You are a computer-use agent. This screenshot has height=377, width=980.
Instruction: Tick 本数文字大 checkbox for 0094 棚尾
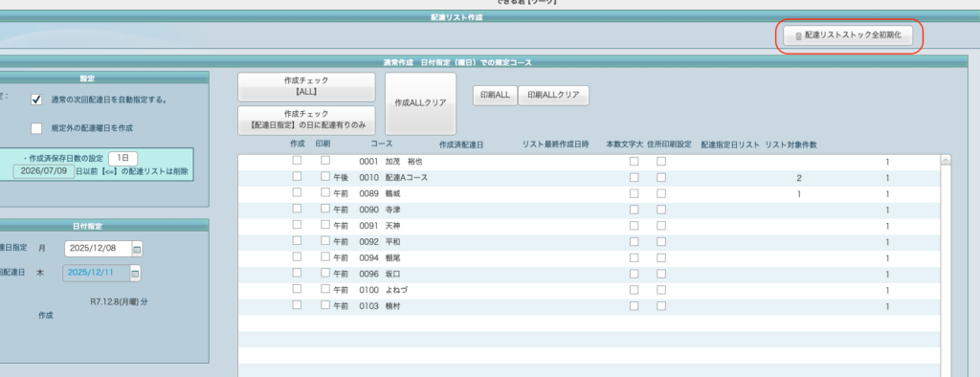[x=634, y=257]
